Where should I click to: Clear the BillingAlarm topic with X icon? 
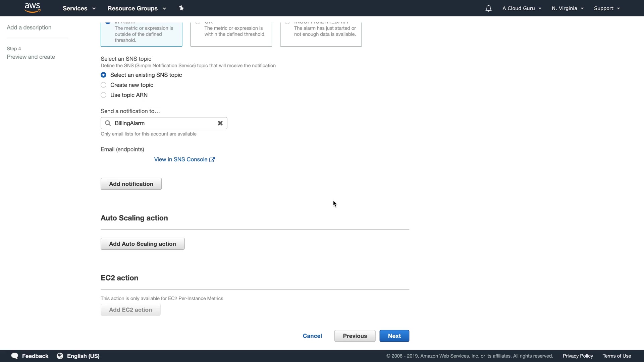220,123
